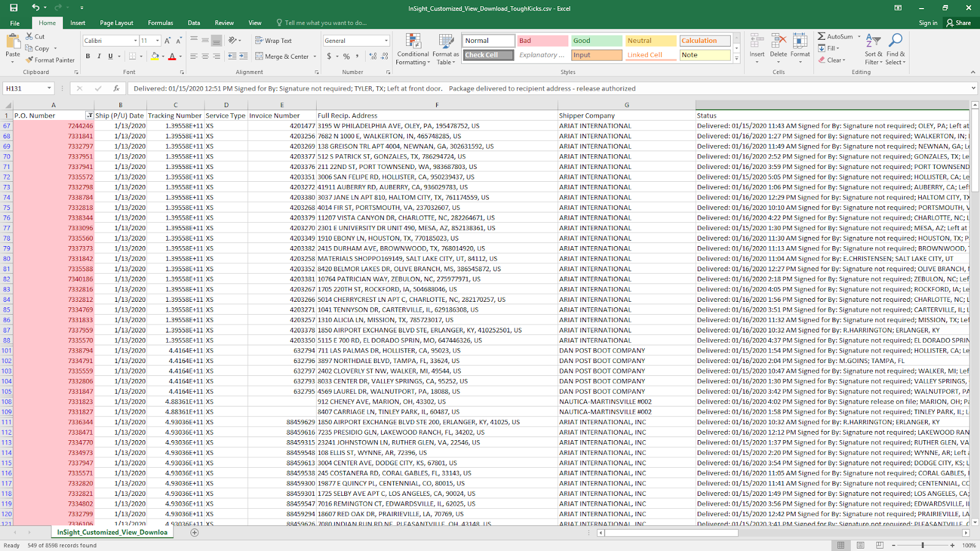Open the font name dropdown showing Calibri
The image size is (980, 551).
135,40
